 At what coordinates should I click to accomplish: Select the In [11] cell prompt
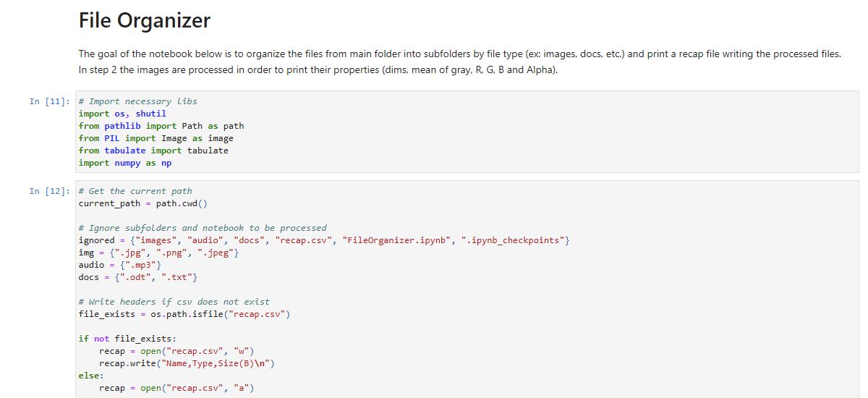pos(50,101)
